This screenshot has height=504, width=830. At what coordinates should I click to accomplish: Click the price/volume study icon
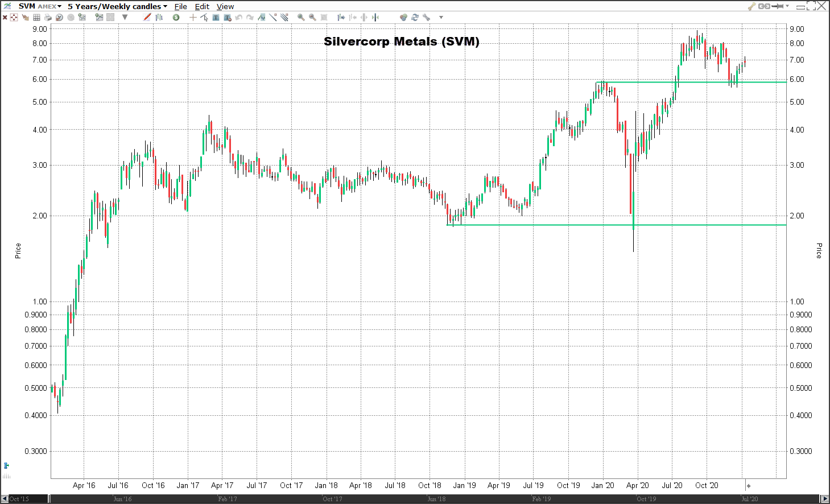262,17
